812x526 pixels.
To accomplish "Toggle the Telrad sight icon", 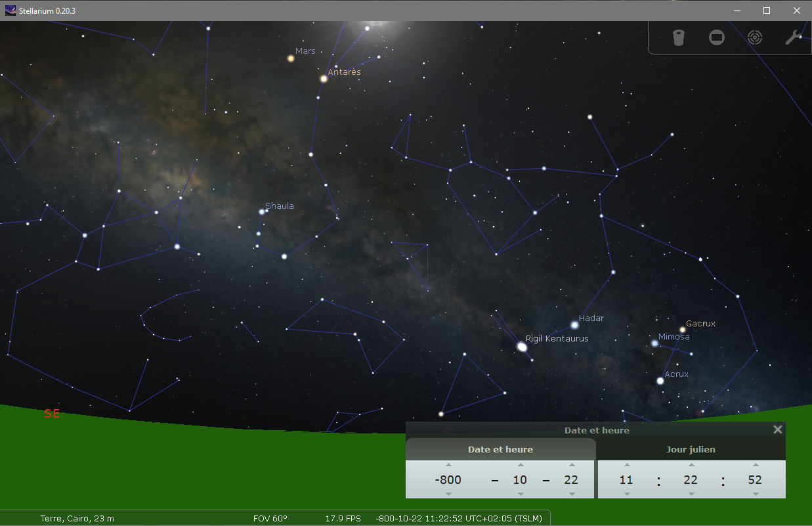I will pos(755,37).
